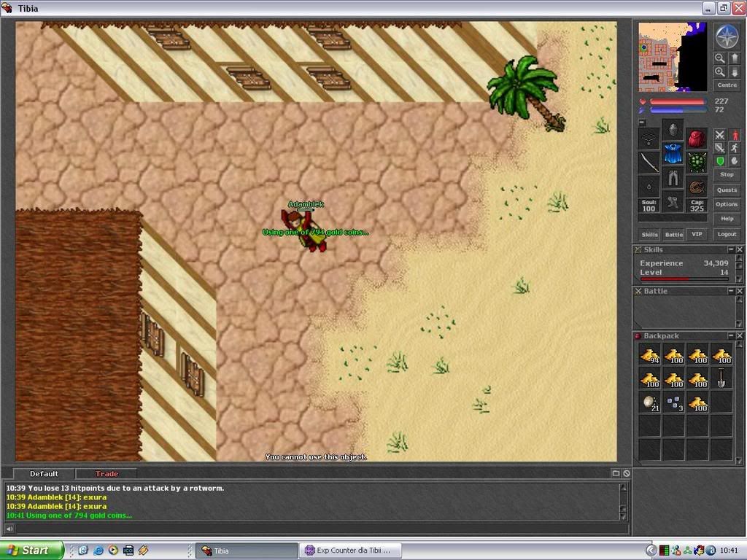Select the gold stack of 94

pyautogui.click(x=649, y=355)
